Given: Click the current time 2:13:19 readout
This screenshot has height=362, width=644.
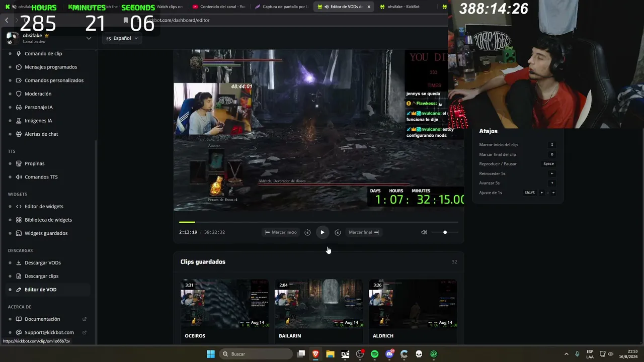Looking at the screenshot, I should (188, 232).
